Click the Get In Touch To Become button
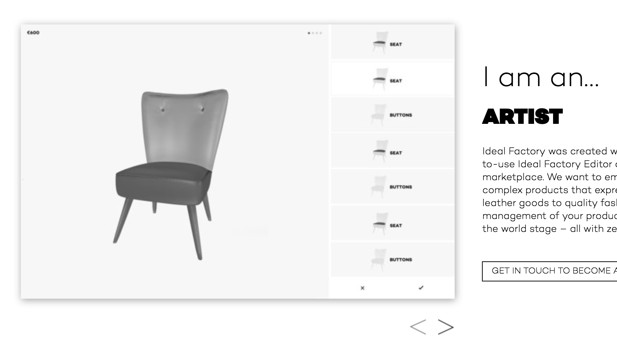This screenshot has width=617, height=364. coord(549,271)
